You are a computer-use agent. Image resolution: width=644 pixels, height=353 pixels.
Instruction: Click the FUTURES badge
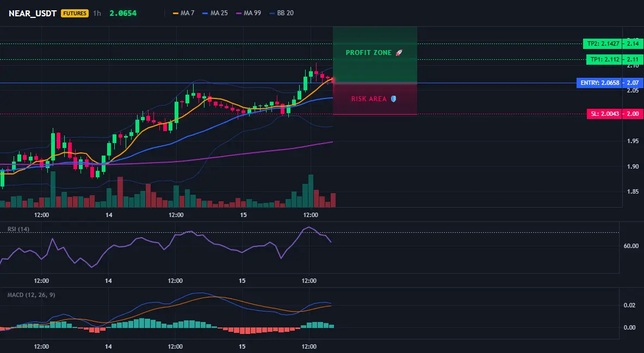coord(75,13)
